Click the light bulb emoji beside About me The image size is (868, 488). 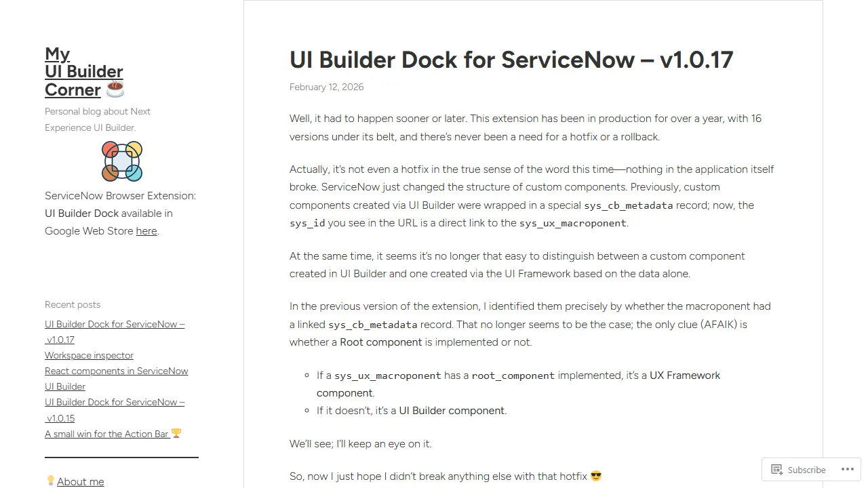50,480
